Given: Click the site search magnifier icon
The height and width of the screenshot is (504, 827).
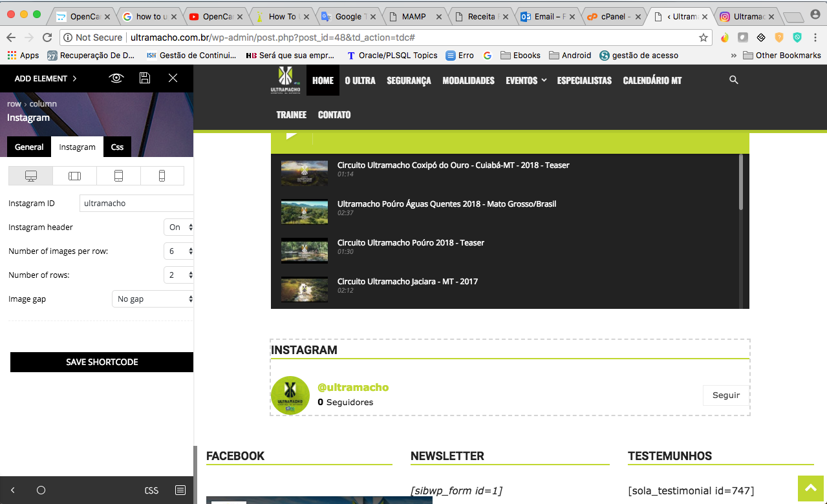Looking at the screenshot, I should pos(733,79).
